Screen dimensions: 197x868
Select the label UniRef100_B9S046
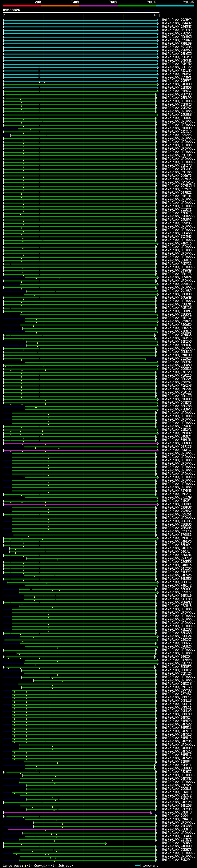[177, 40]
